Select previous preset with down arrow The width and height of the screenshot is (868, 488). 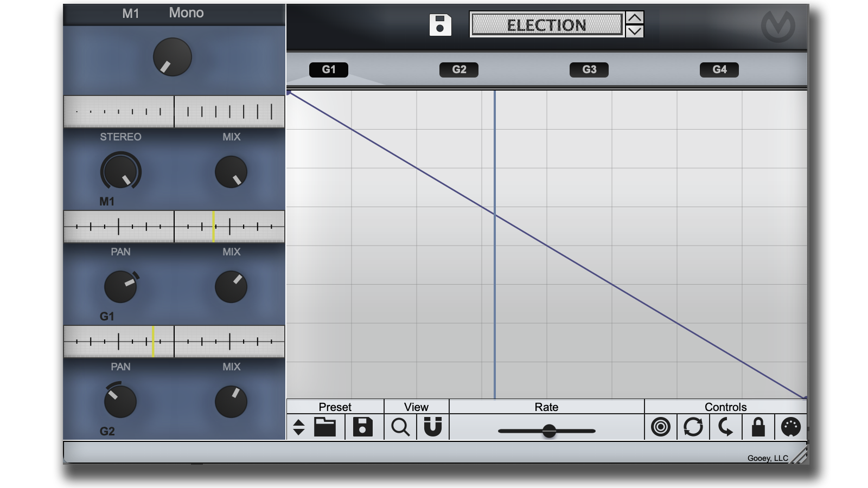click(x=635, y=31)
